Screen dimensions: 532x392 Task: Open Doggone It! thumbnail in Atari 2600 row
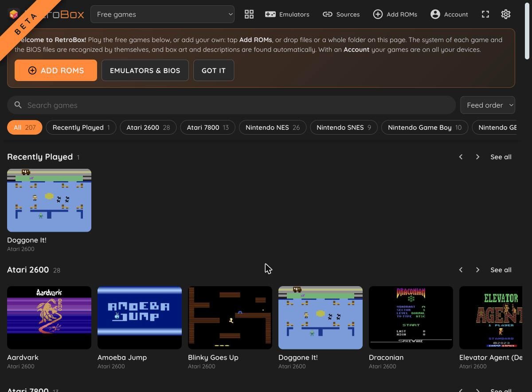(x=321, y=318)
